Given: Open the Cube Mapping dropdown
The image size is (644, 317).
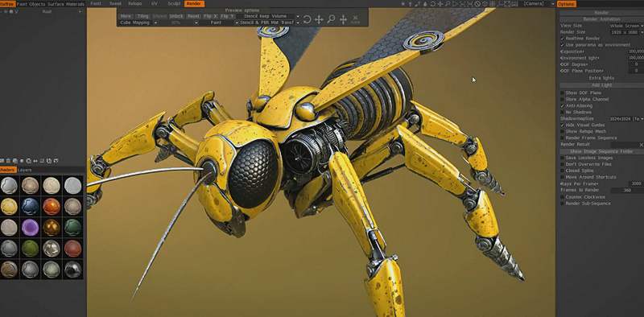Looking at the screenshot, I should pos(138,23).
